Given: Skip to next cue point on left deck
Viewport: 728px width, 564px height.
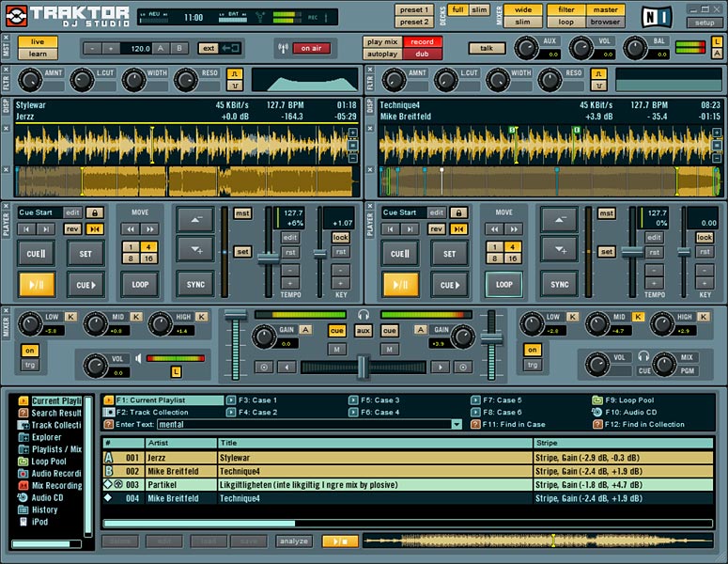Looking at the screenshot, I should coord(45,228).
